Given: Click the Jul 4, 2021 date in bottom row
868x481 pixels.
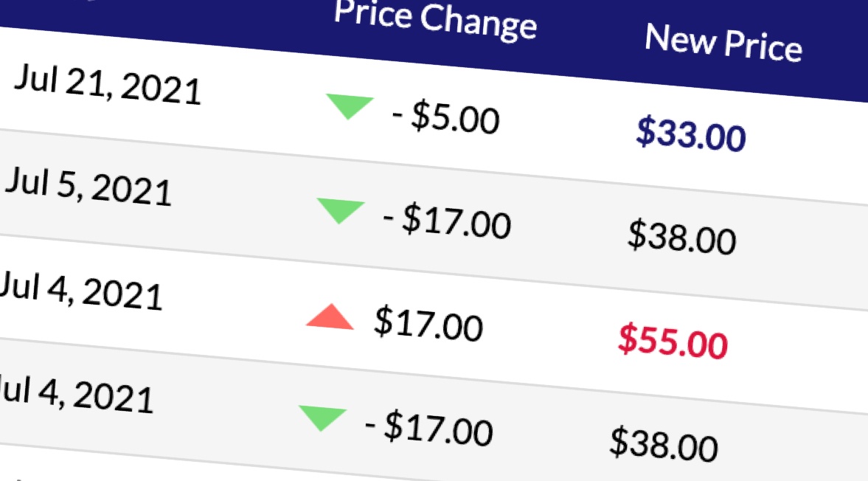Looking at the screenshot, I should point(74,393).
